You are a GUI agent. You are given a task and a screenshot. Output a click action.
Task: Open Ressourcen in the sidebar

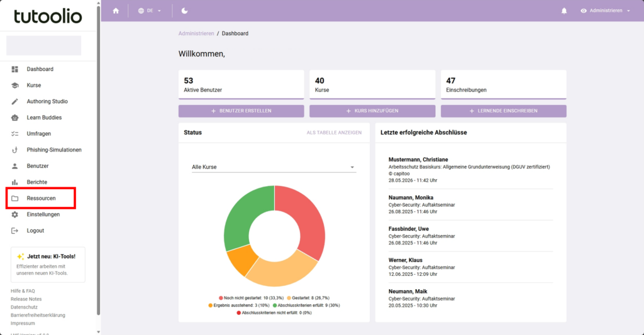click(41, 198)
